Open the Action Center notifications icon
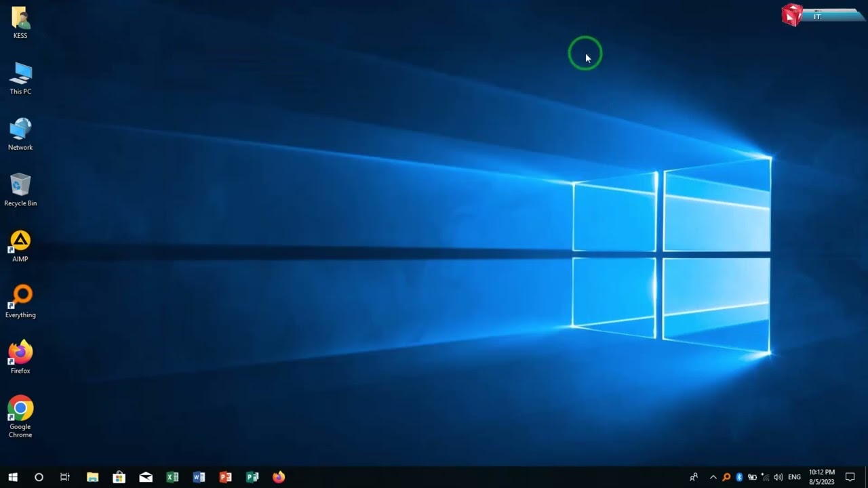 tap(850, 477)
